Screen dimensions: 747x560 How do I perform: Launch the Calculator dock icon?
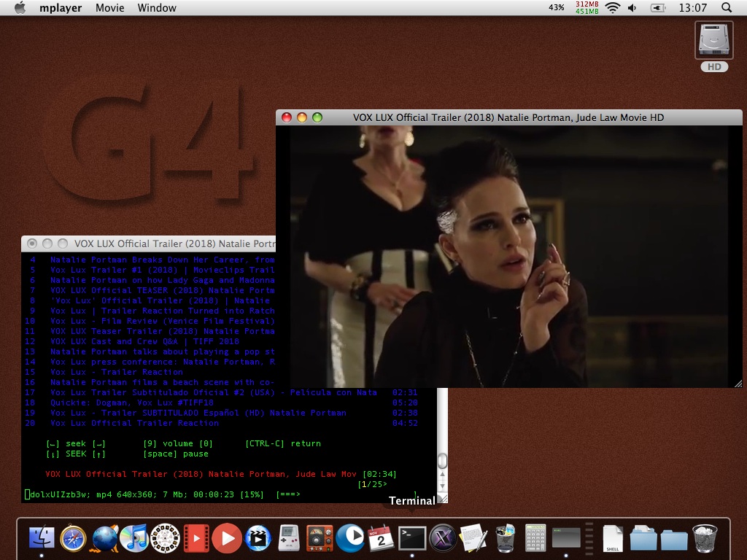[x=535, y=538]
